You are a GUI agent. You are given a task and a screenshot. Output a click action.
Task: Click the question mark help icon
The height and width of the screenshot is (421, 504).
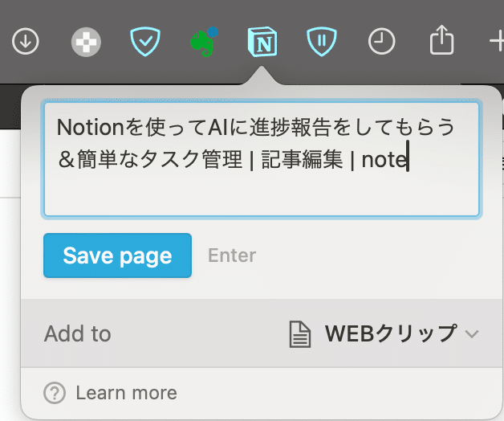(55, 393)
